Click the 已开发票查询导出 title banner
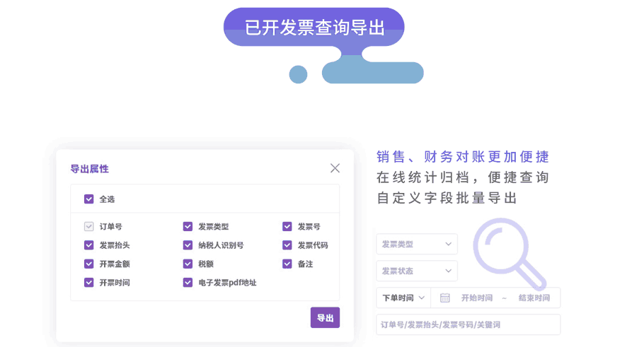Screen dimensions: 644x347 pyautogui.click(x=314, y=27)
